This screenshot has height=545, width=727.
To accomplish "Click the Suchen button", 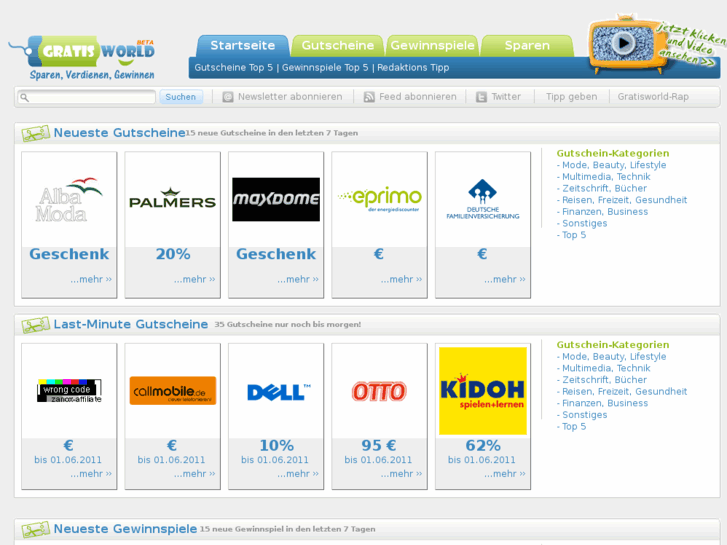I will [181, 97].
